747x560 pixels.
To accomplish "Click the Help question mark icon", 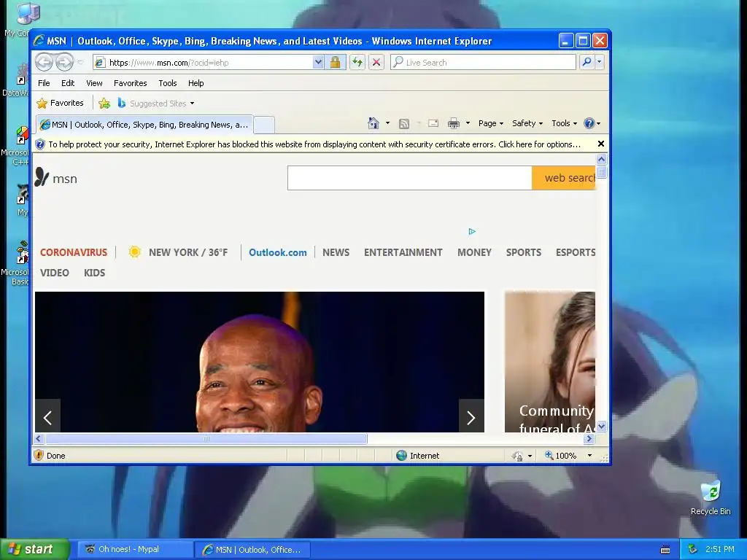I will pos(589,123).
